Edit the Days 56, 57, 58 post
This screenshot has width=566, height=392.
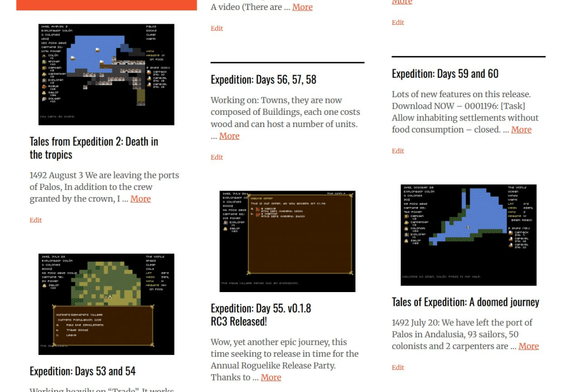pos(217,157)
